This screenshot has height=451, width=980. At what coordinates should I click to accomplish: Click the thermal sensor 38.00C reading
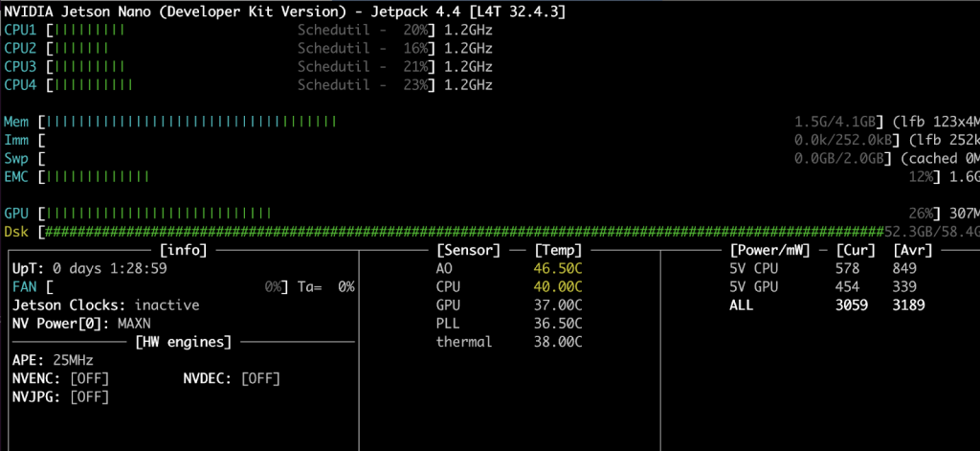(558, 342)
